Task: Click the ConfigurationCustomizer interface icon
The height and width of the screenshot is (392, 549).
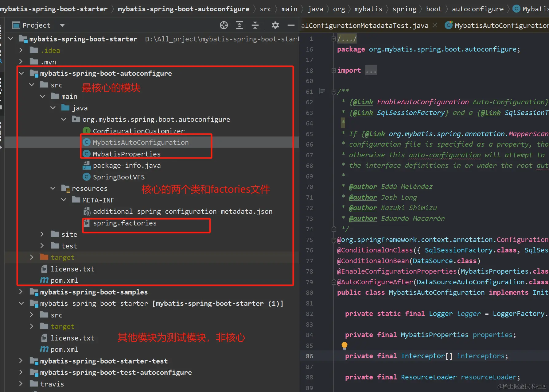Action: (x=87, y=131)
